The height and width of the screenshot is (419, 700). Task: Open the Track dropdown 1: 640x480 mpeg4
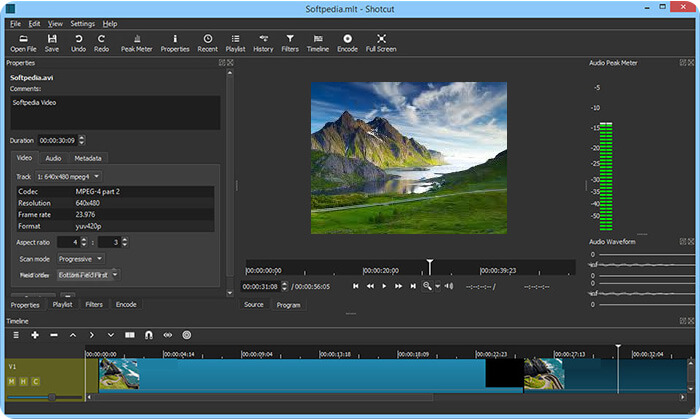69,177
